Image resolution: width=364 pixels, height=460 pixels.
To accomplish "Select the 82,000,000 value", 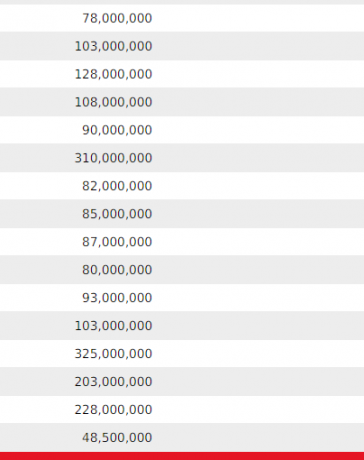I will pyautogui.click(x=117, y=186).
